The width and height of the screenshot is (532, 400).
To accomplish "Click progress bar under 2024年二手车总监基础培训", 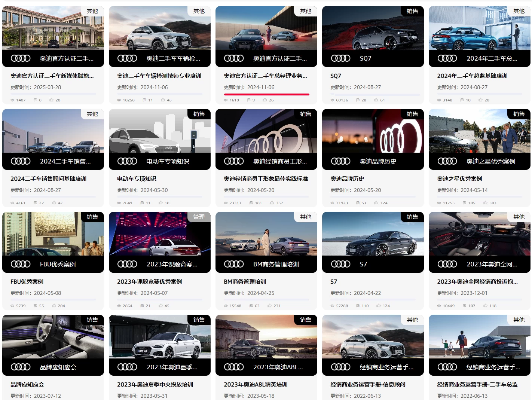I will click(x=479, y=94).
